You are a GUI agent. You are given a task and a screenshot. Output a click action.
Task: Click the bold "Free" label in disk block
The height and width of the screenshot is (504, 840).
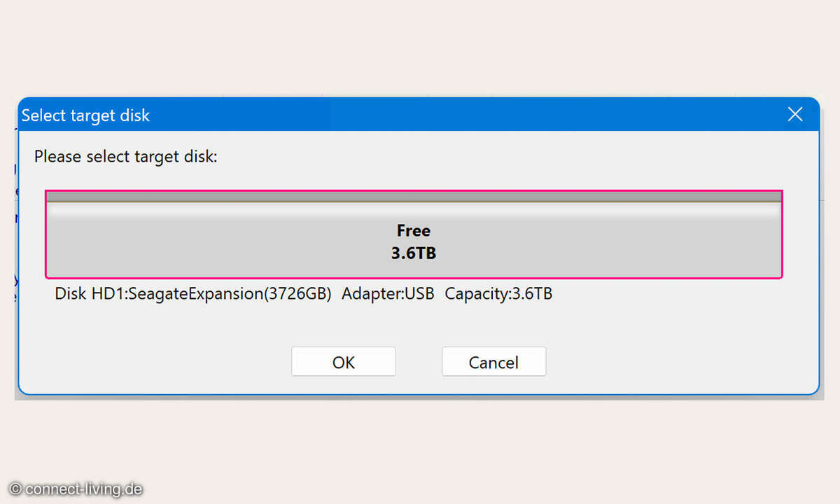coord(414,230)
